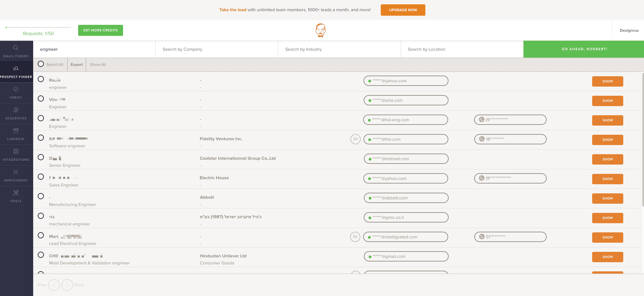This screenshot has width=644, height=296.
Task: Select the Software engnieer prospect row
Action: [41, 138]
